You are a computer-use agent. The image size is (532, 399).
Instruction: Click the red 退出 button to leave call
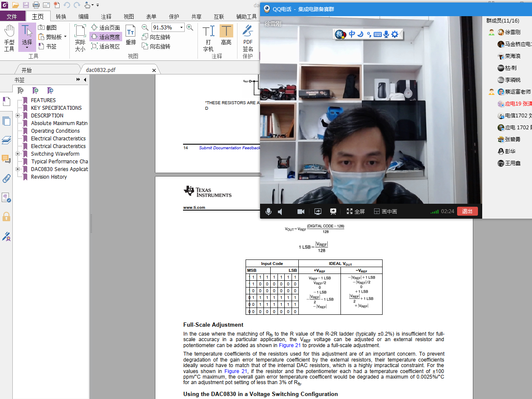[467, 211]
